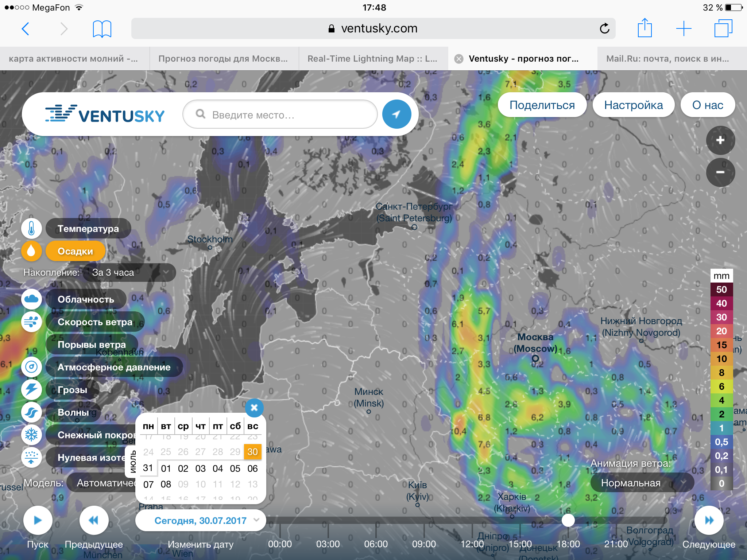Open the Накопление За 3 часа dropdown

point(129,272)
